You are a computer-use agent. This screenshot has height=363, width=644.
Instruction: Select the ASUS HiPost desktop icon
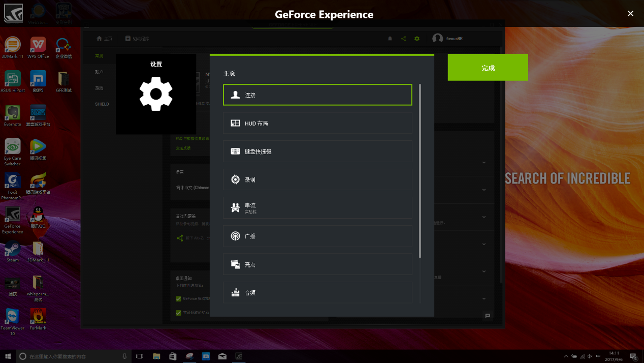(13, 82)
